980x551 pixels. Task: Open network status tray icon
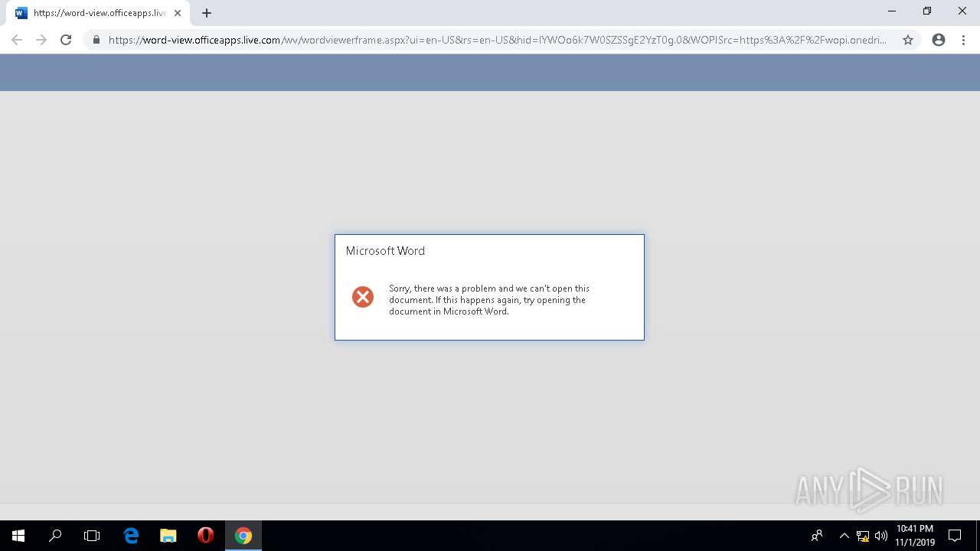[863, 536]
